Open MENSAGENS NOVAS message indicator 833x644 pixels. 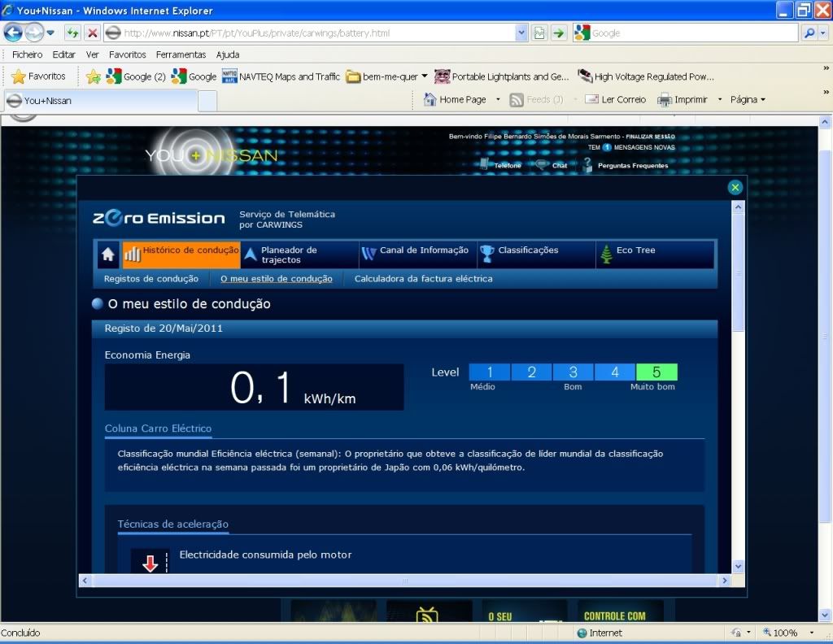631,147
